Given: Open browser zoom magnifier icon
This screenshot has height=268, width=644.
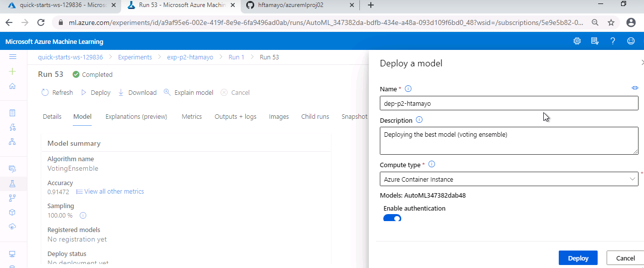Looking at the screenshot, I should (x=595, y=22).
